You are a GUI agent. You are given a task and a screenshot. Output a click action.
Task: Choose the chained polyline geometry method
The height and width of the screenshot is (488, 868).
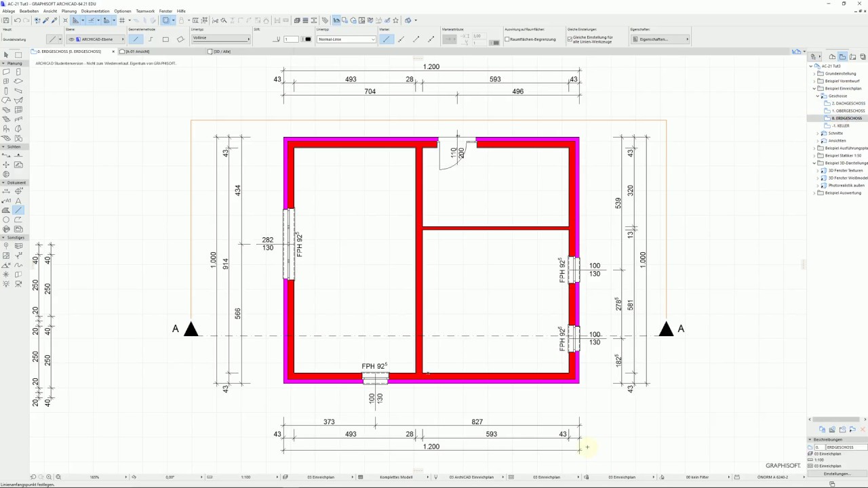[151, 39]
